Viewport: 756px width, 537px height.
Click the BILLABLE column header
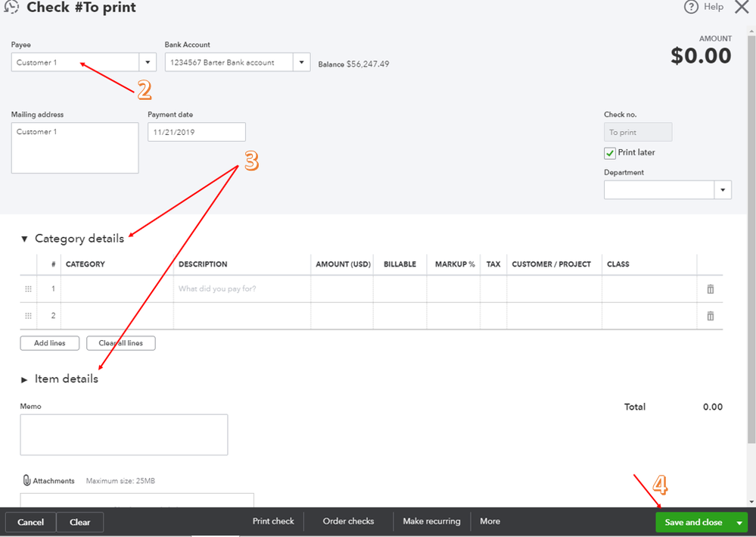400,264
